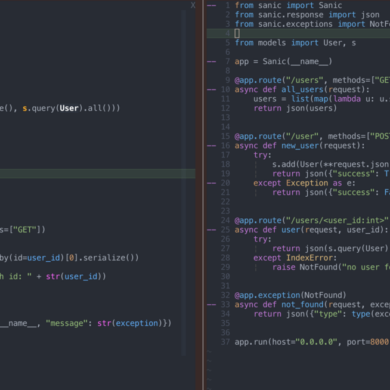Click line number 31 in the gutter

click(x=225, y=286)
